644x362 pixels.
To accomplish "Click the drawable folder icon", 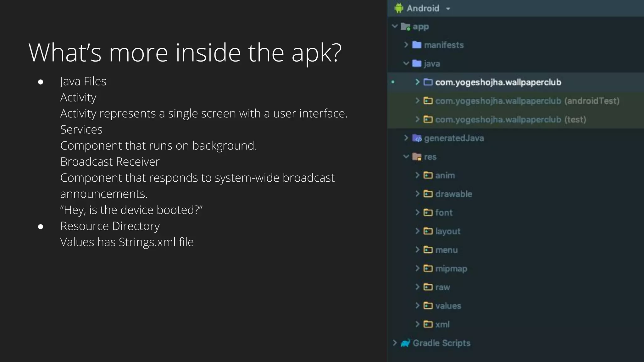I will pyautogui.click(x=428, y=194).
